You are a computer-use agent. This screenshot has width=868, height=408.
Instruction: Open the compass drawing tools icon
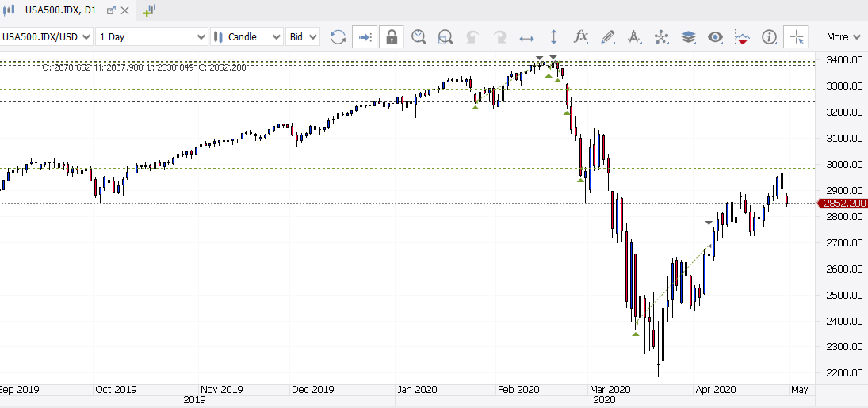pos(634,37)
